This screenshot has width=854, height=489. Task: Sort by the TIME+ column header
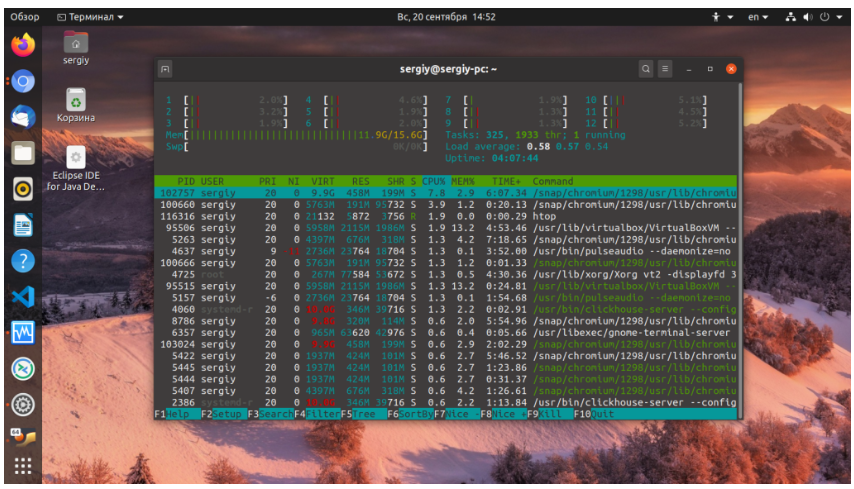(x=506, y=181)
